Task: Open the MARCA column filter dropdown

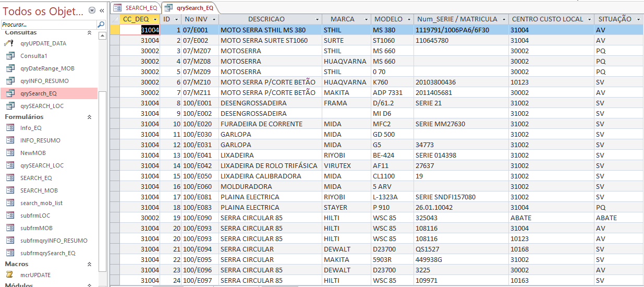Action: tap(367, 19)
